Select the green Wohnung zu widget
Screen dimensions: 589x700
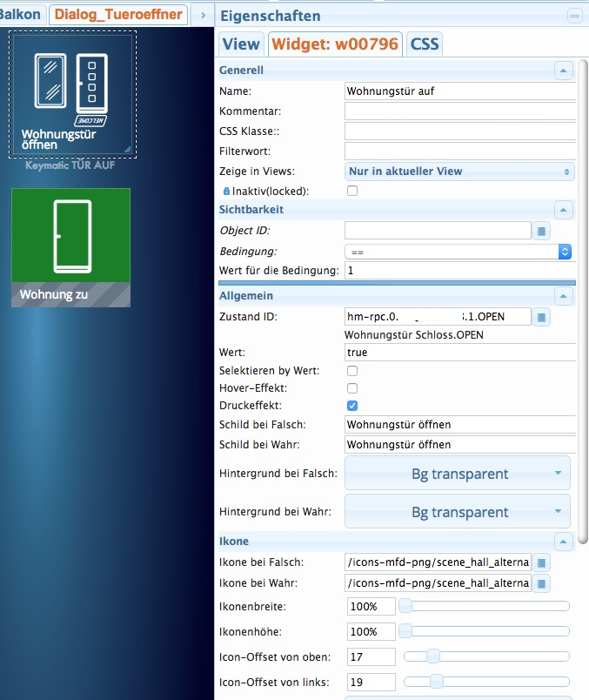click(71, 247)
